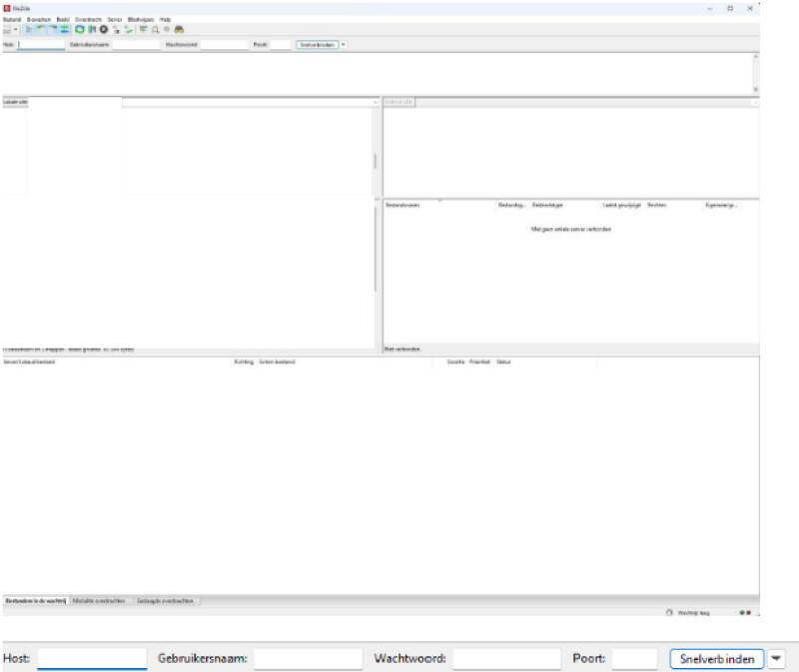Toggle the local directory tree view

[x=41, y=30]
